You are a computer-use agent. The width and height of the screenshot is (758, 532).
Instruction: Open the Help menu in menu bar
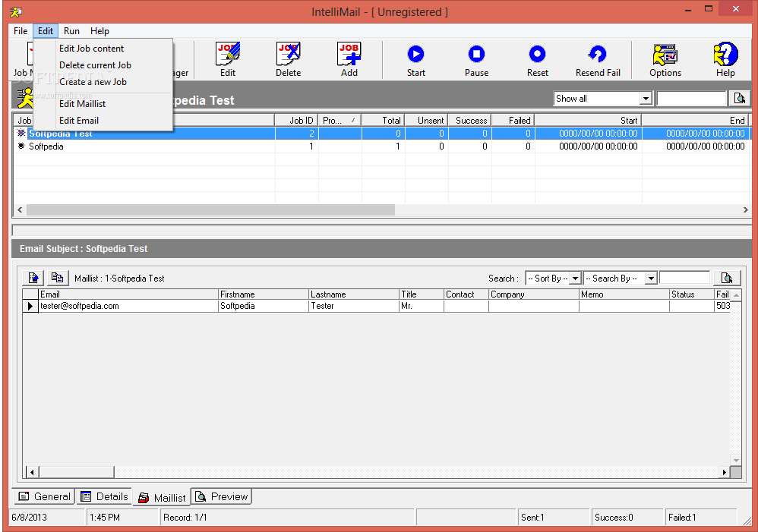tap(99, 31)
